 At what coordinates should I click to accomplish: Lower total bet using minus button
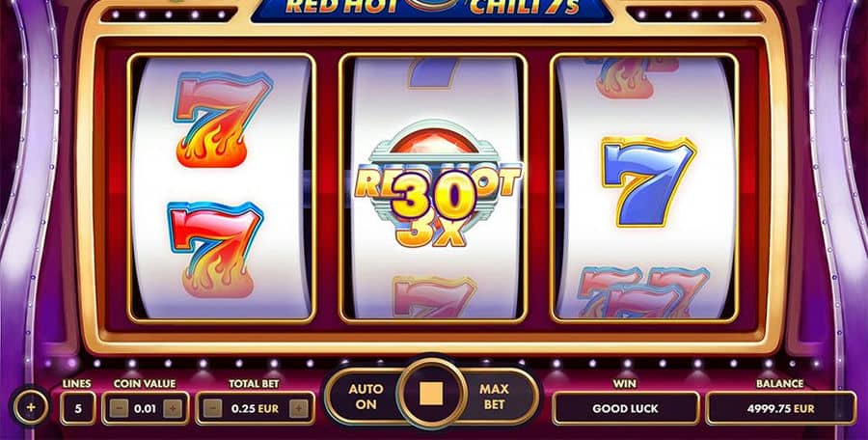coord(212,409)
